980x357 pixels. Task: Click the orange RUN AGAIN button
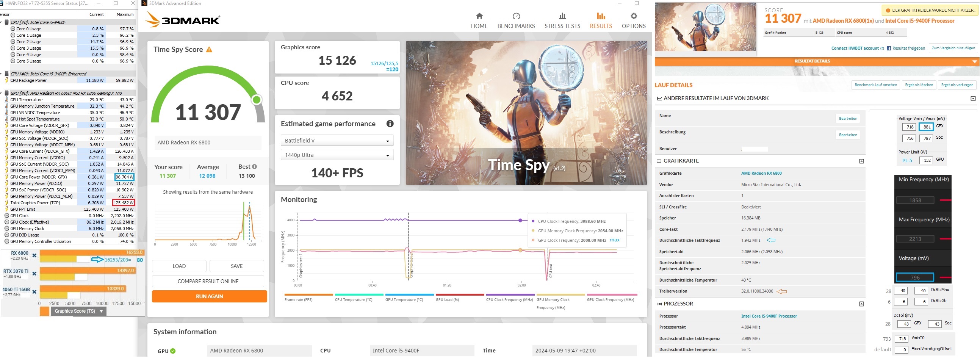tap(210, 296)
